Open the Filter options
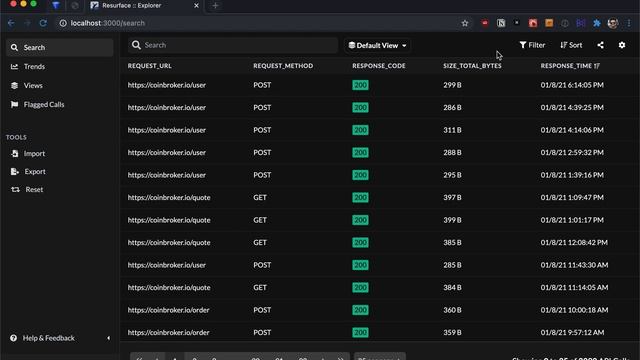640x360 pixels. point(532,45)
